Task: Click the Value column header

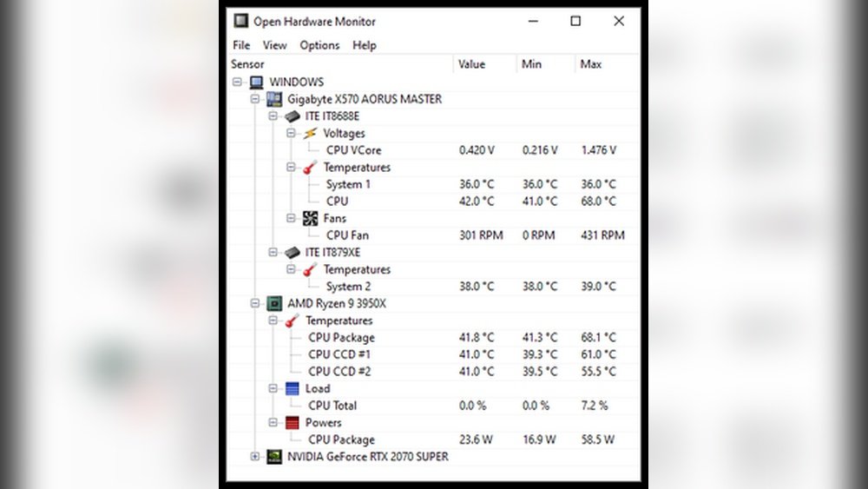Action: click(472, 64)
